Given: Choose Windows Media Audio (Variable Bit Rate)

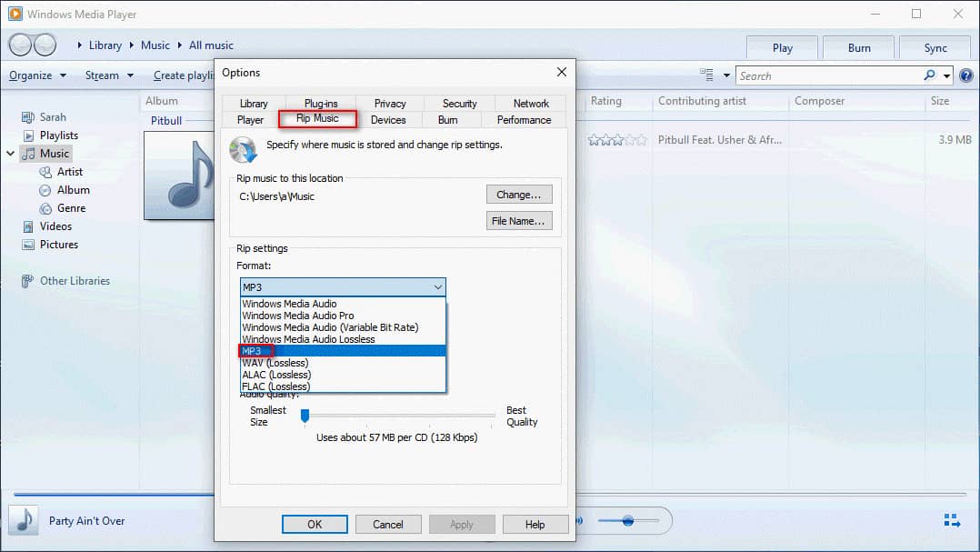Looking at the screenshot, I should 343,327.
